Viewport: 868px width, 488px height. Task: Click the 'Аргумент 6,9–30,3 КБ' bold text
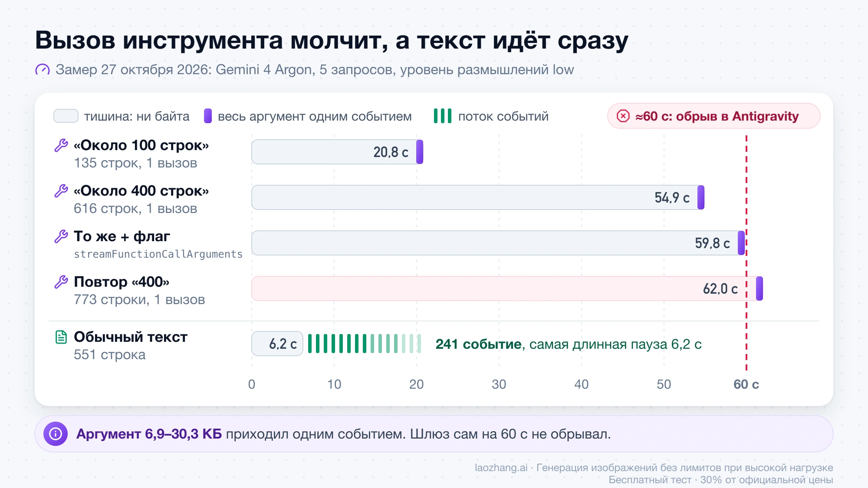[x=149, y=434]
